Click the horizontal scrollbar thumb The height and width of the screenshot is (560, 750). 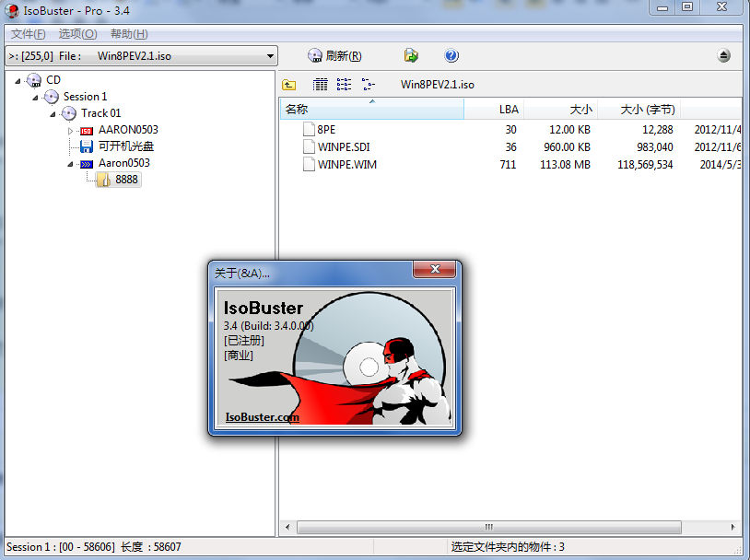[x=489, y=527]
